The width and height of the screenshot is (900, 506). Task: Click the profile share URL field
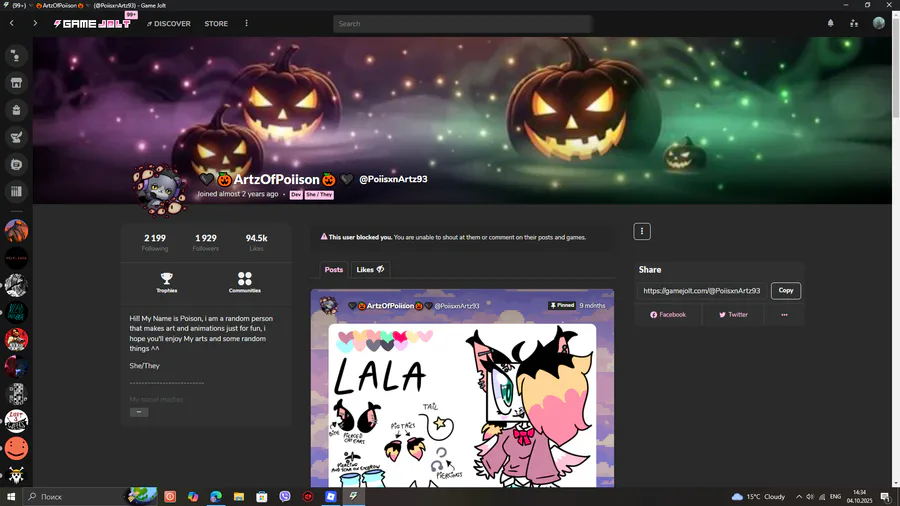(x=702, y=291)
